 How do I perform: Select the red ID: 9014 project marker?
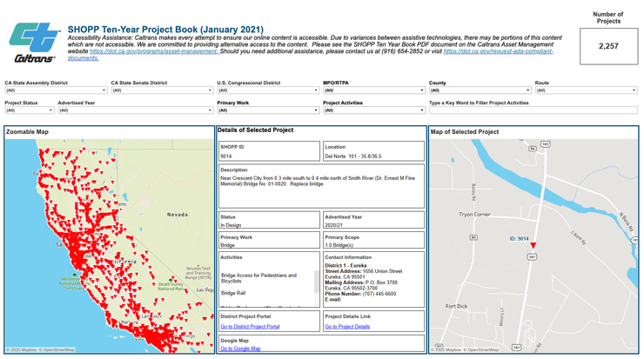[x=533, y=245]
